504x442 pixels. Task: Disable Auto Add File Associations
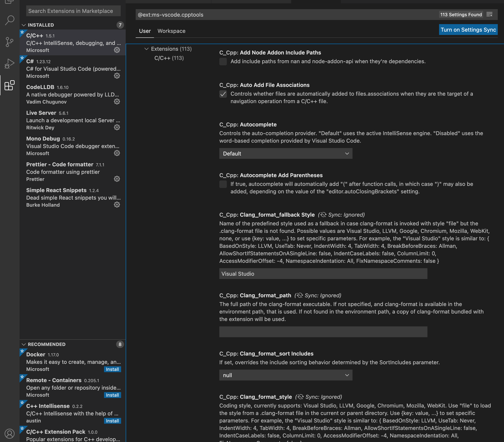pos(223,94)
